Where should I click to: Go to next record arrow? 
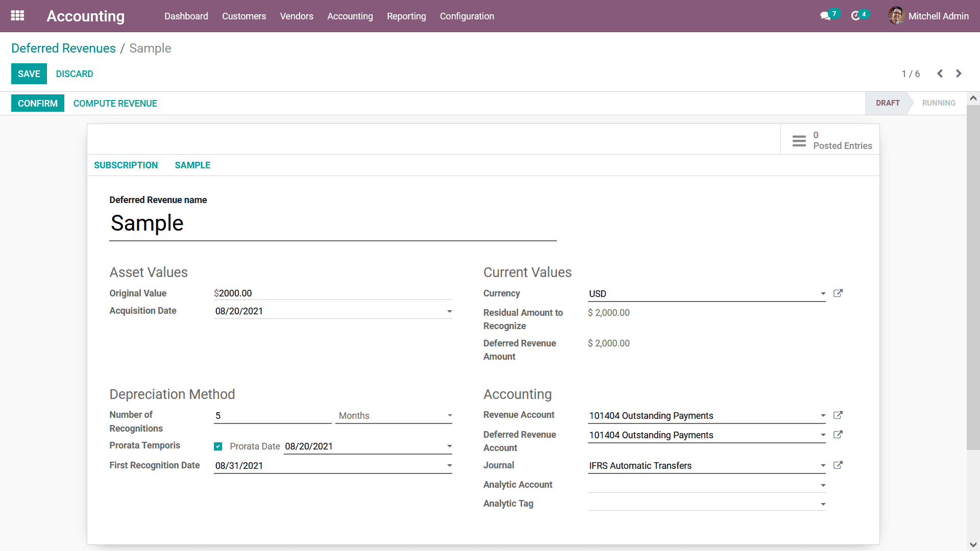tap(959, 73)
